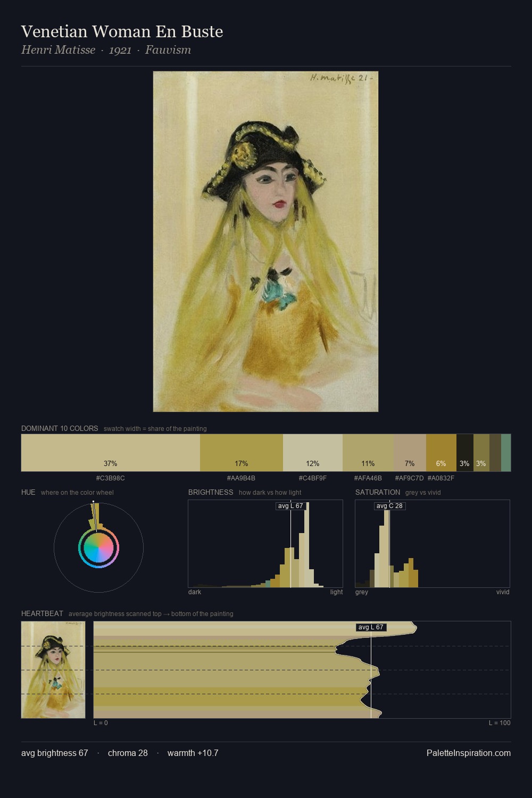
Task: Click the 'L = 100' axis label
Action: point(500,723)
